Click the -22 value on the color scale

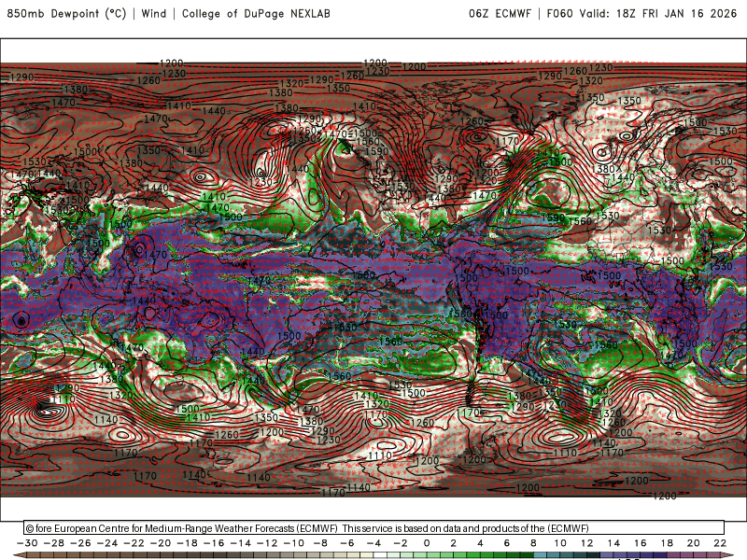coord(134,543)
